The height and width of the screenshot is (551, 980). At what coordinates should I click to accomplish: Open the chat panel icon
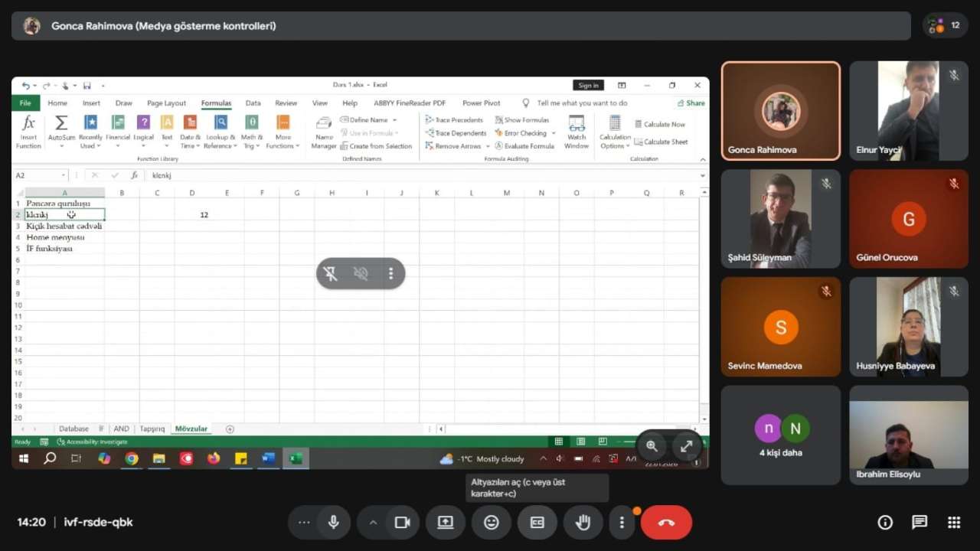(920, 523)
